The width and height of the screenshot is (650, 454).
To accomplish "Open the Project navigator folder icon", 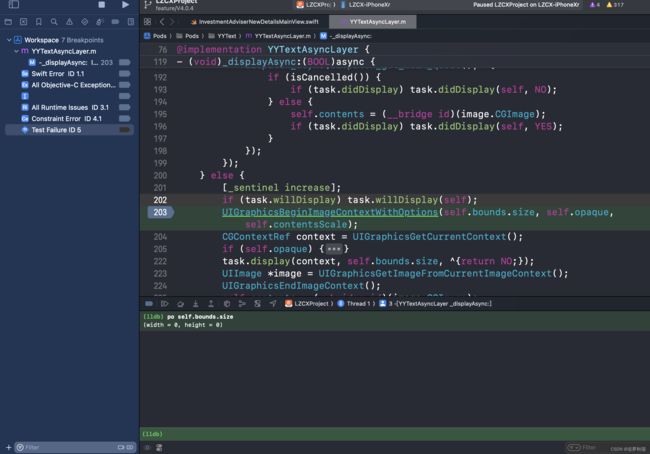I will pos(8,22).
